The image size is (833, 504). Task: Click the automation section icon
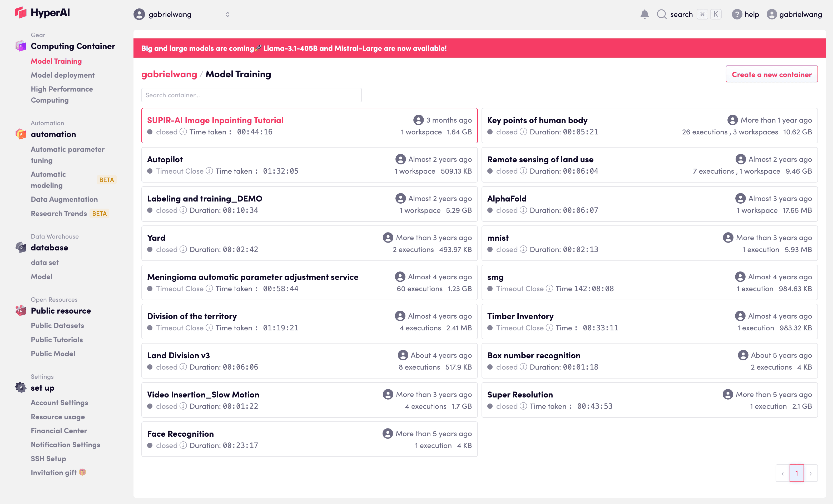point(21,134)
